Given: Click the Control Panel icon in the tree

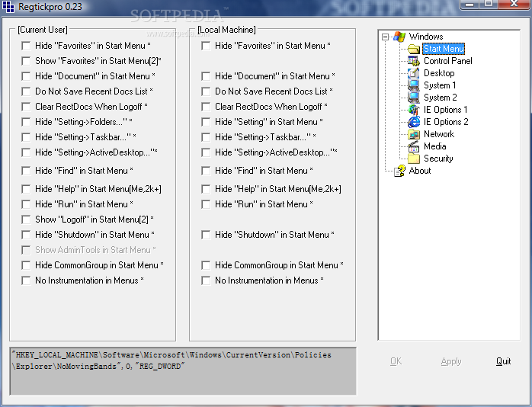Looking at the screenshot, I should [414, 61].
